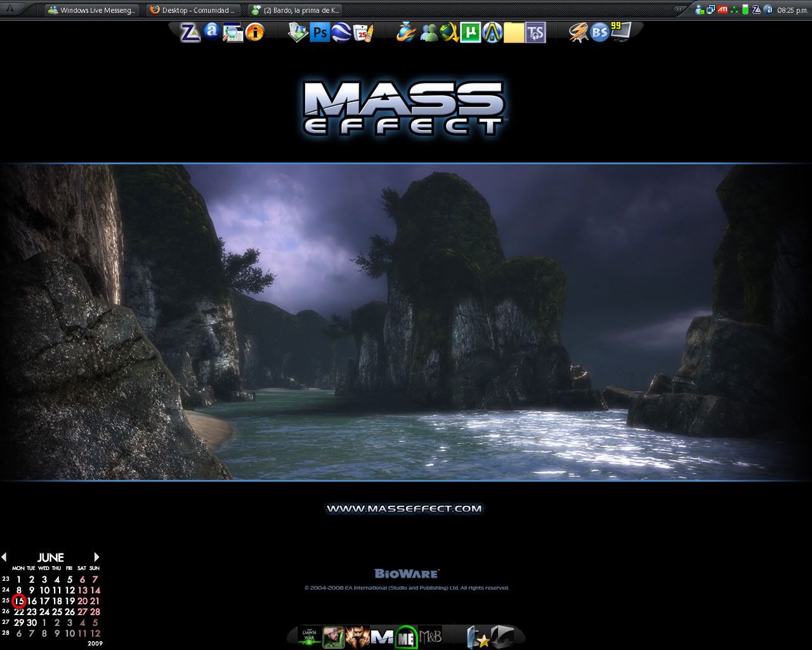Click the 08:25 p.m. clock
This screenshot has width=812, height=650.
click(x=792, y=11)
